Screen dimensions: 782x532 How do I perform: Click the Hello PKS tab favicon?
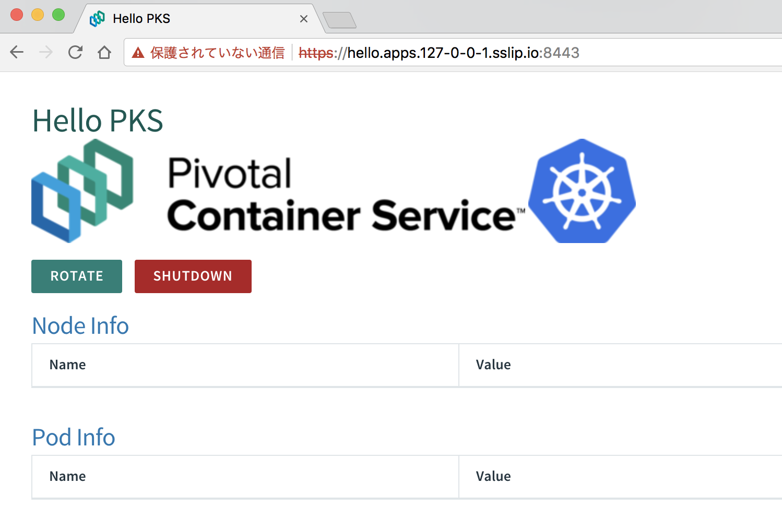97,18
